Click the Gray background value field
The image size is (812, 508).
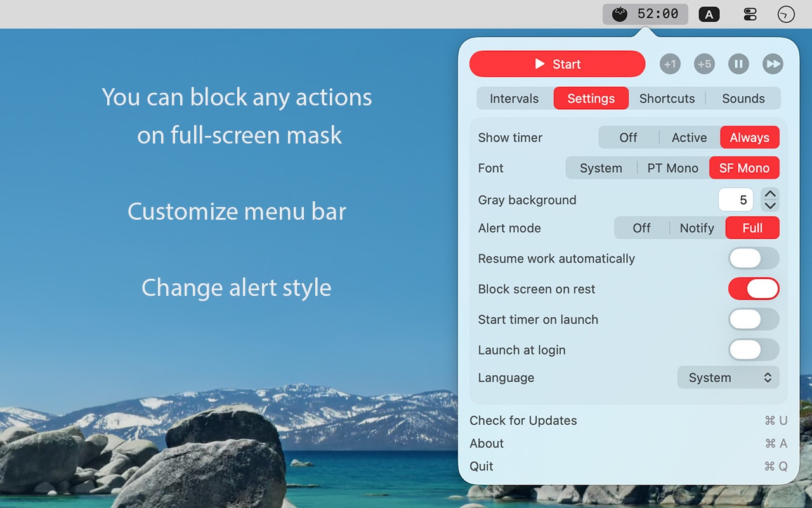tap(735, 199)
